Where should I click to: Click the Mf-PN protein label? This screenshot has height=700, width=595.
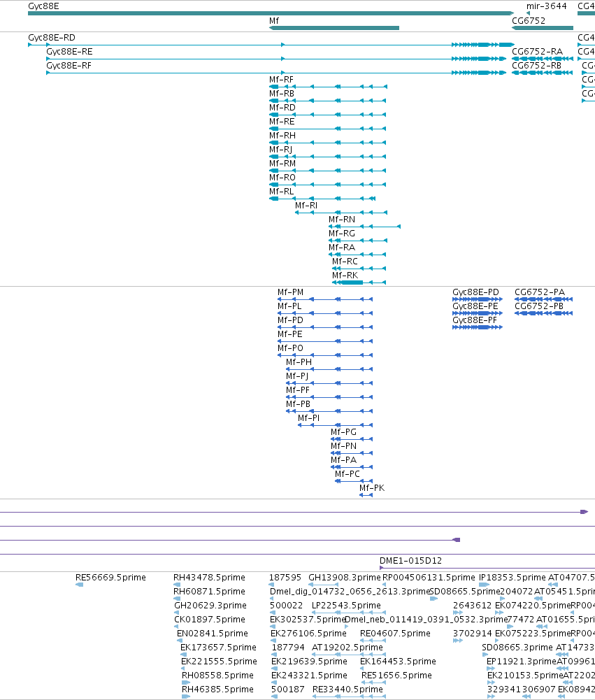click(x=344, y=446)
